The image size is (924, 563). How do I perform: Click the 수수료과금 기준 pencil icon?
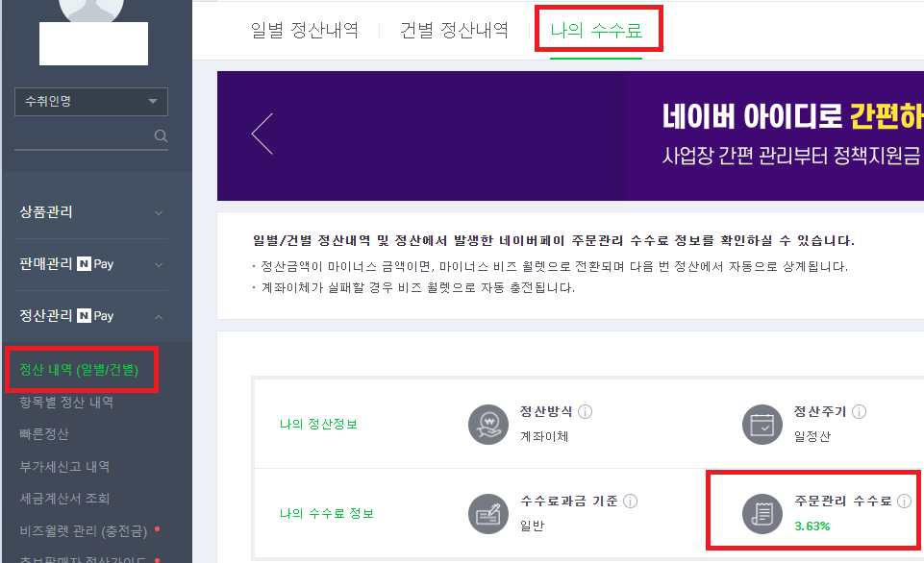click(x=486, y=513)
